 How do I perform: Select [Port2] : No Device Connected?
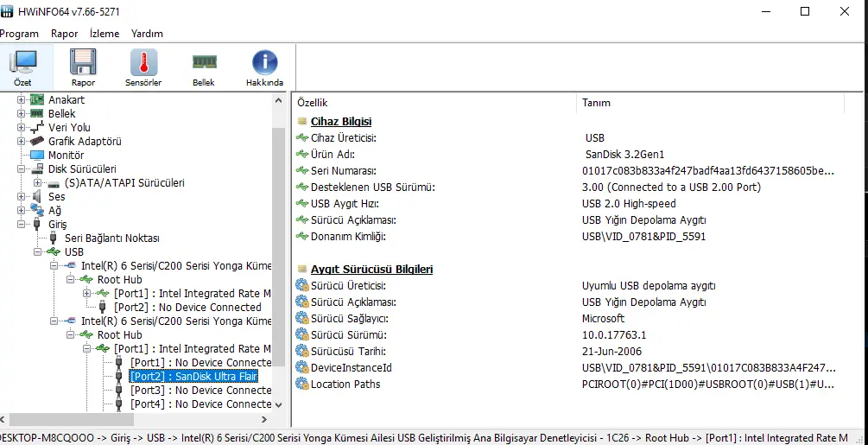pos(187,308)
